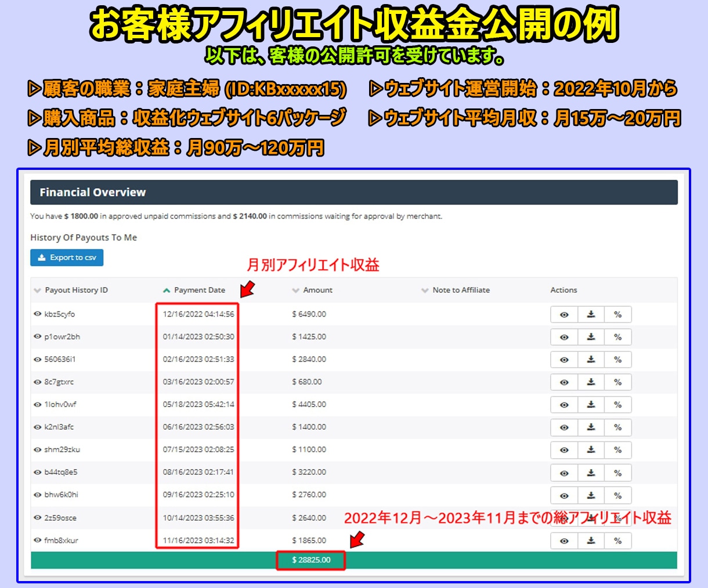Viewport: 708px width, 588px height.
Task: Click the payment date 11/16/2023 03:14:32
Action: click(x=198, y=540)
